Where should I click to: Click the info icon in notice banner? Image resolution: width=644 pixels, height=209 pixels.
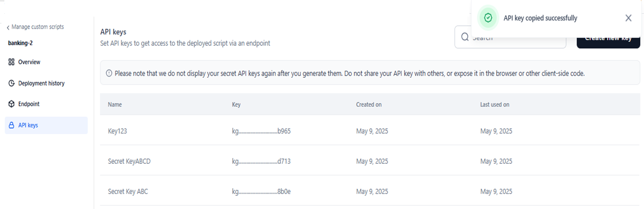(109, 73)
